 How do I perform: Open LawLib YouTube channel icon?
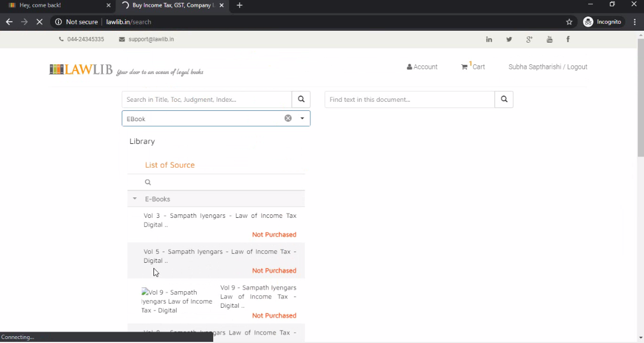(x=550, y=39)
